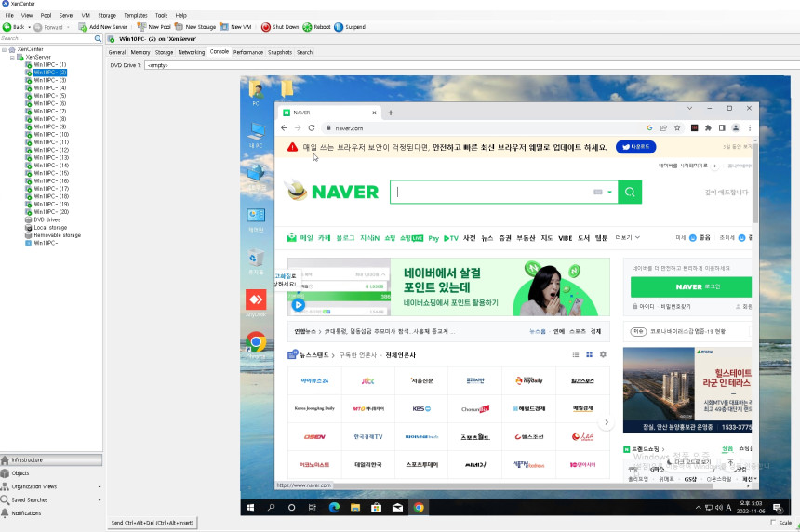Switch news stand to list view
This screenshot has height=532, width=800.
coord(576,354)
